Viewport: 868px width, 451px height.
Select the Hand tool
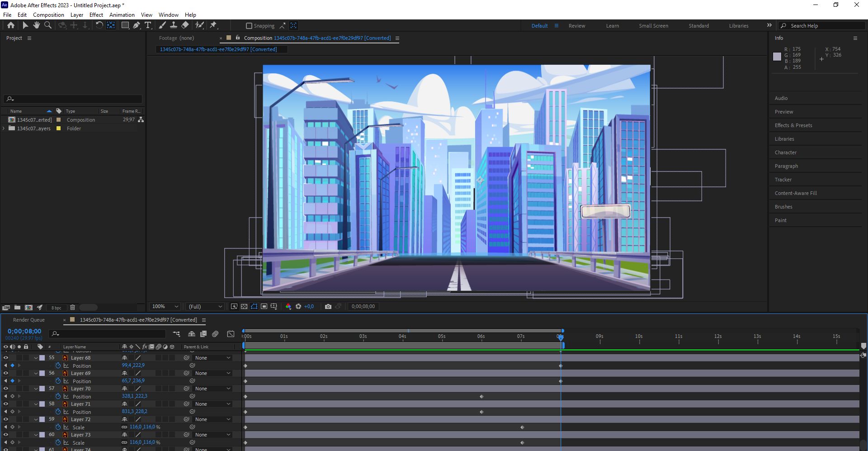point(37,25)
